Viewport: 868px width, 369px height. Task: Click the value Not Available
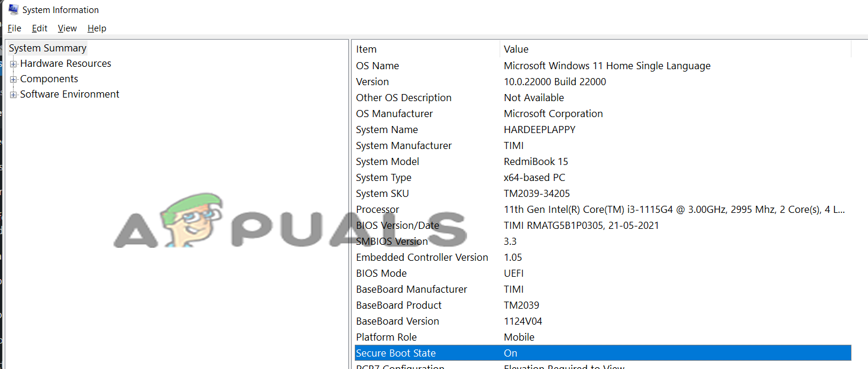click(x=534, y=98)
